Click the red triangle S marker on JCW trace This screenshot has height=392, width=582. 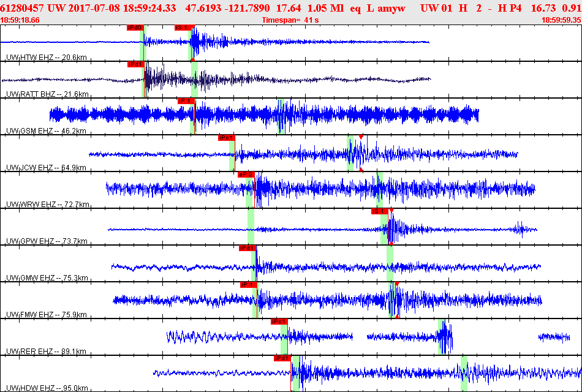tap(361, 137)
